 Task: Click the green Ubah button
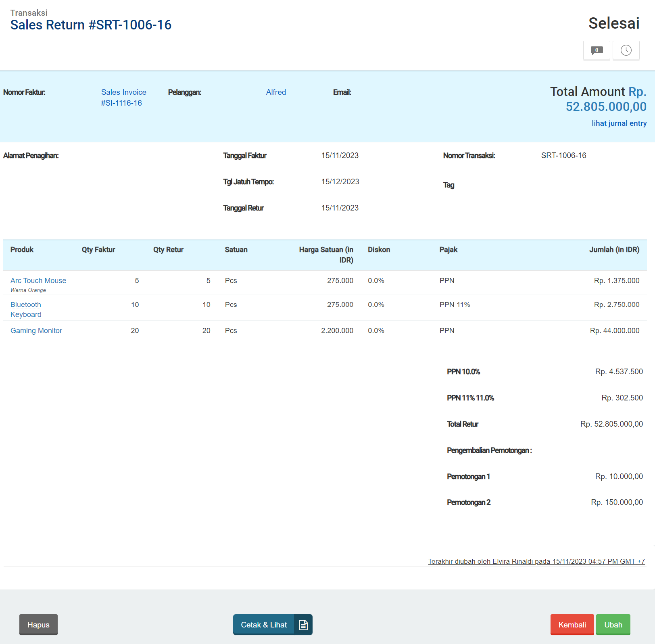coord(613,625)
